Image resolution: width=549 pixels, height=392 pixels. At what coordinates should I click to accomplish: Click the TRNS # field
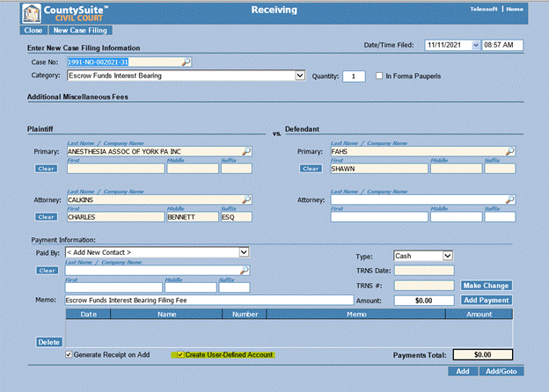point(424,286)
